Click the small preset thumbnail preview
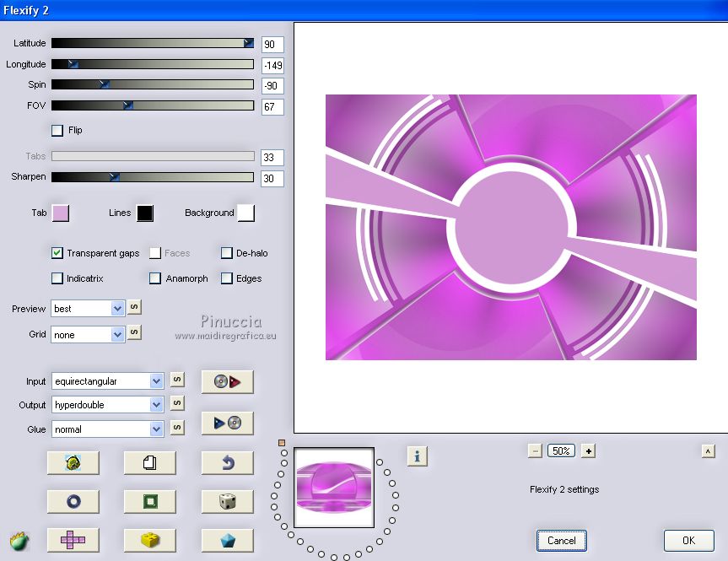 pos(334,488)
